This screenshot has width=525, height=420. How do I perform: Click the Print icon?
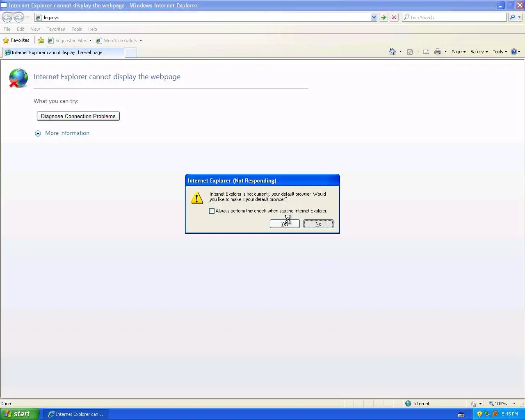point(438,52)
